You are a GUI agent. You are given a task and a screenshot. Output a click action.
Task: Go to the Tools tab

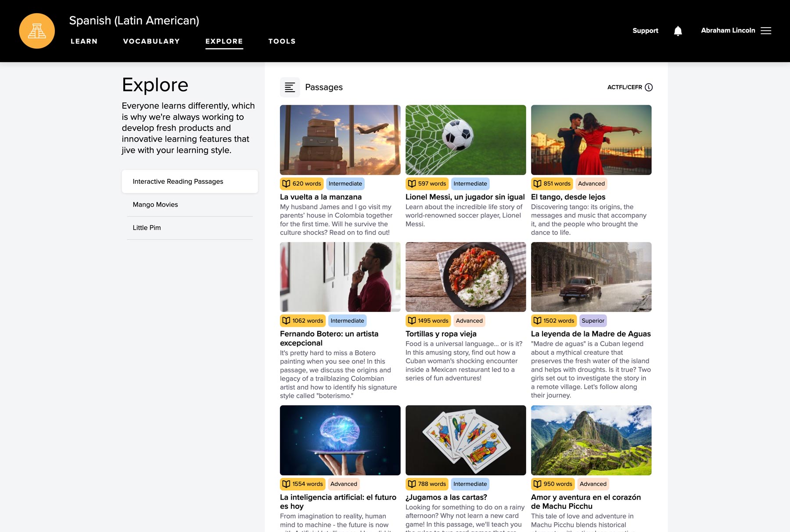(x=282, y=41)
